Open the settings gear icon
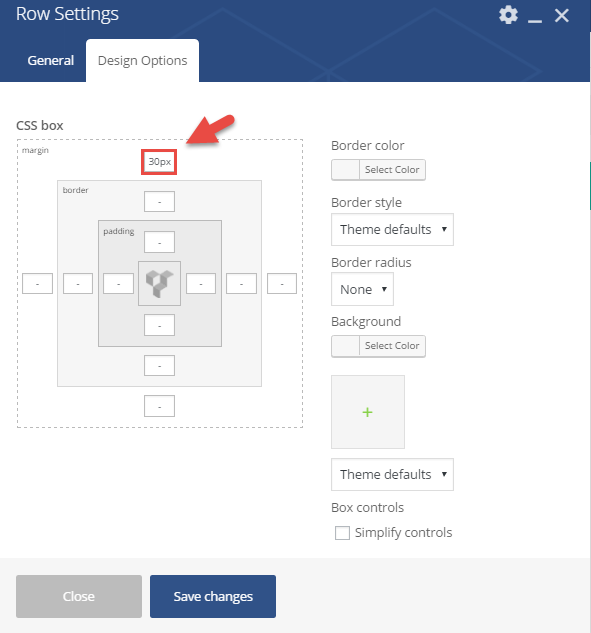 click(x=508, y=15)
